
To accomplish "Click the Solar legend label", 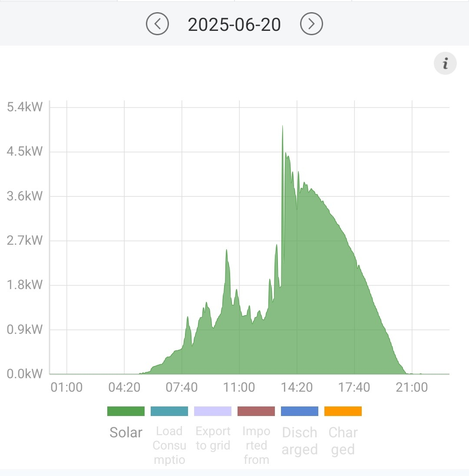I will click(x=126, y=432).
